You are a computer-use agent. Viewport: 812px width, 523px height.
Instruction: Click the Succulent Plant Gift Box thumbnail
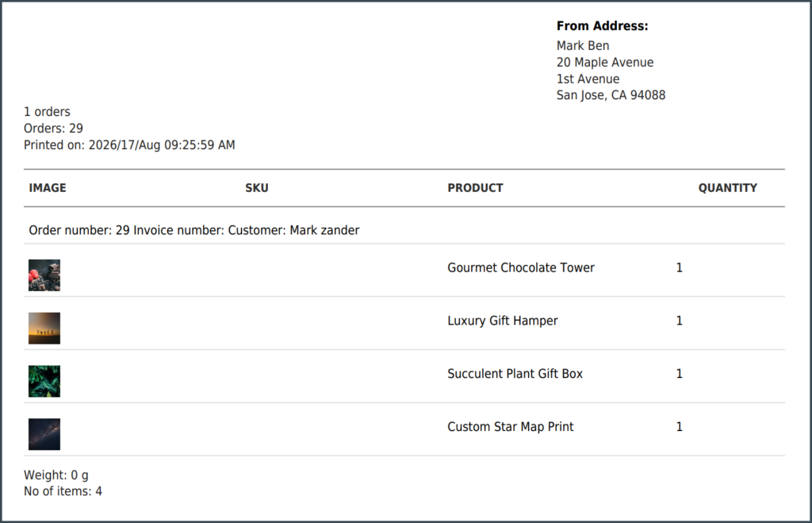click(x=44, y=381)
